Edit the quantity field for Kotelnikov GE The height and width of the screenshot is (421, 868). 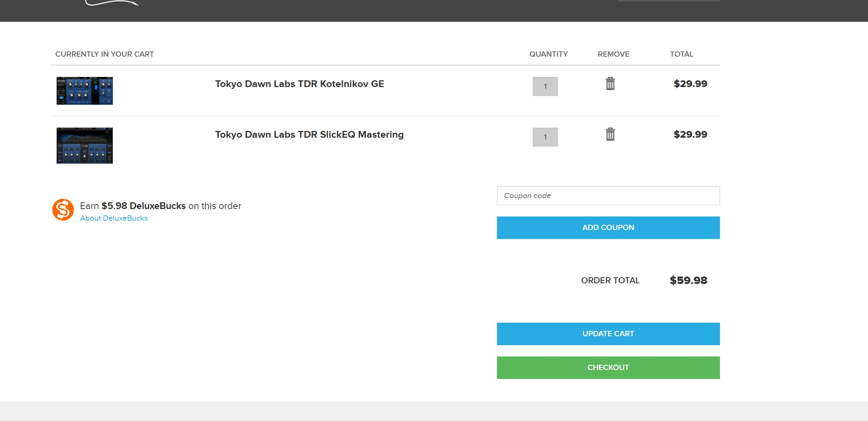545,87
